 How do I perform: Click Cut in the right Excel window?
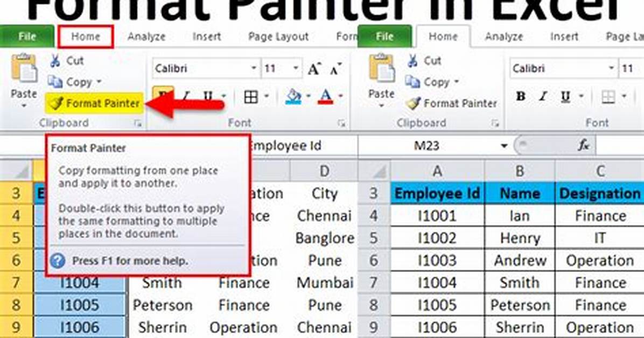[x=425, y=61]
